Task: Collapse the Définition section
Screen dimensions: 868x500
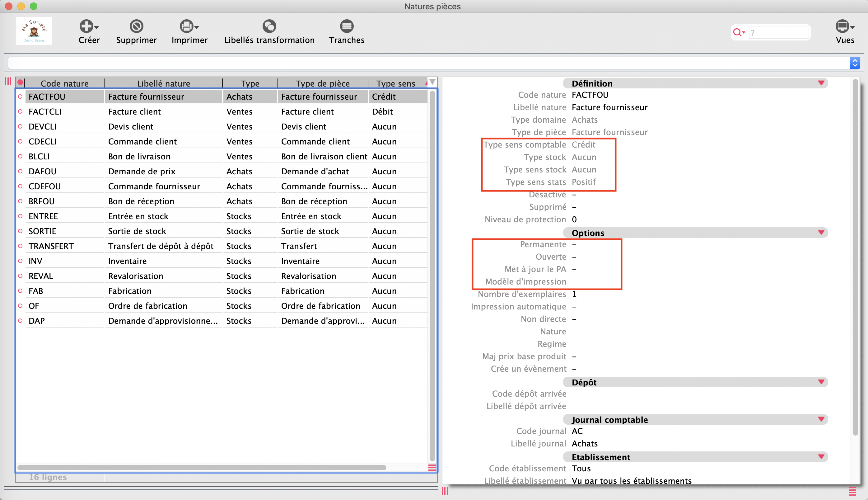Action: tap(821, 83)
